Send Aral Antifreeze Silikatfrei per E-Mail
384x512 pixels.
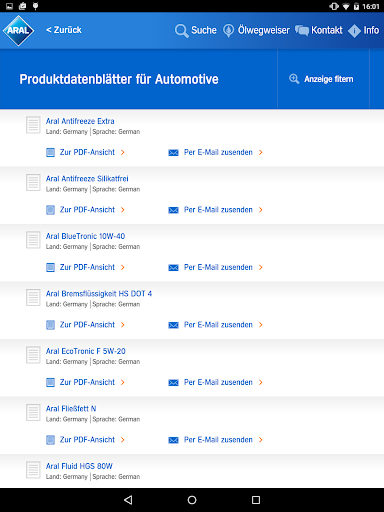pyautogui.click(x=216, y=210)
